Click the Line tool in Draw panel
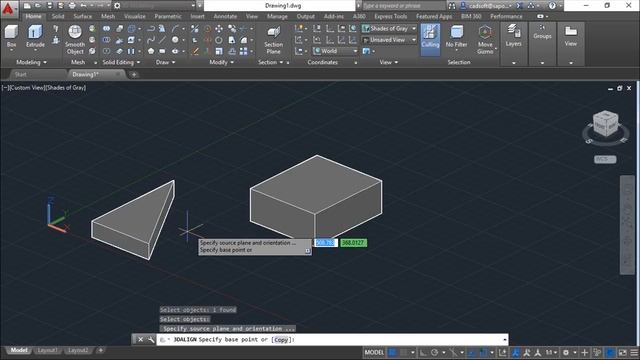This screenshot has height=360, width=640. pos(162,40)
